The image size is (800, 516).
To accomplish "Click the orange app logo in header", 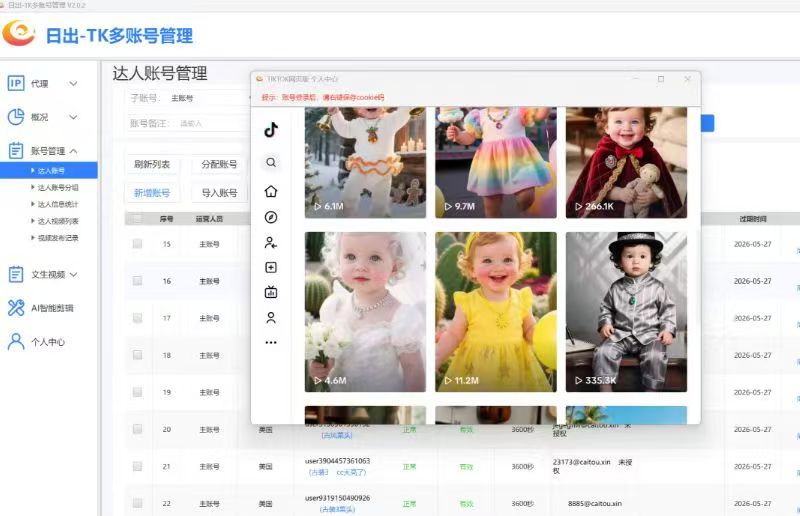I will pyautogui.click(x=19, y=34).
